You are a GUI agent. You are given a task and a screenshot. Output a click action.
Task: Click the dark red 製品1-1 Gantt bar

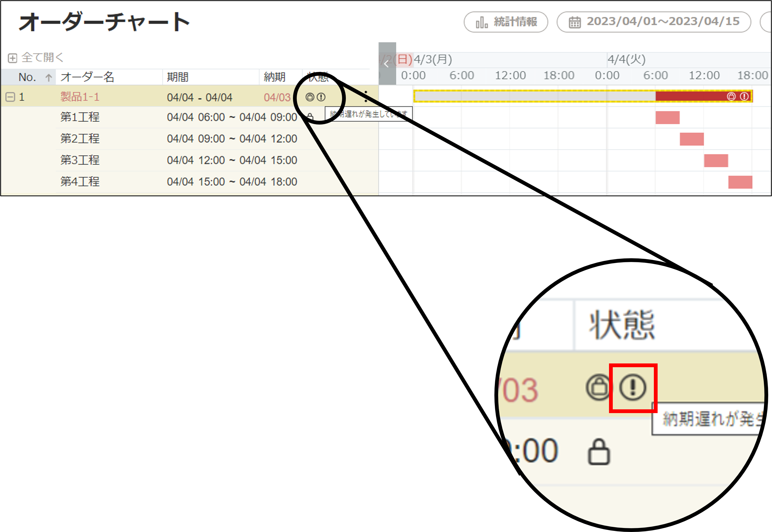coord(703,96)
